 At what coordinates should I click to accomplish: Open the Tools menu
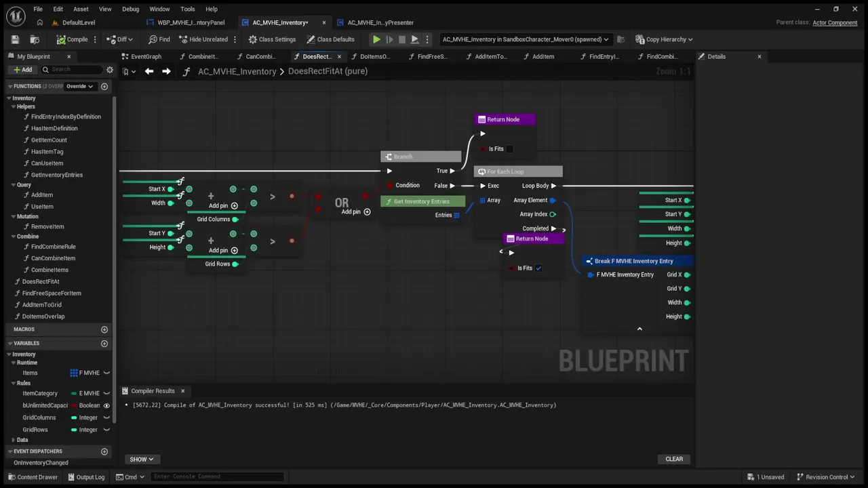[188, 9]
